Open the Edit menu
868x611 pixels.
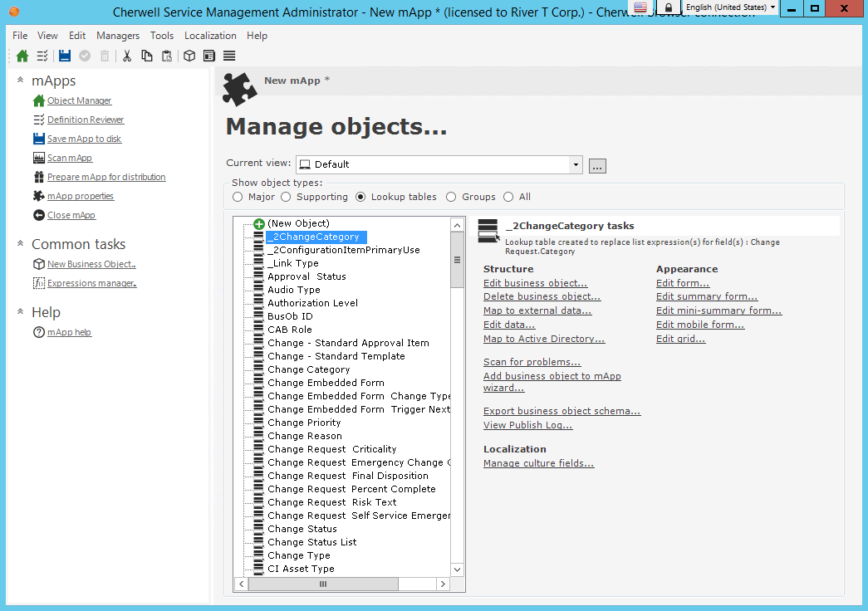click(77, 36)
